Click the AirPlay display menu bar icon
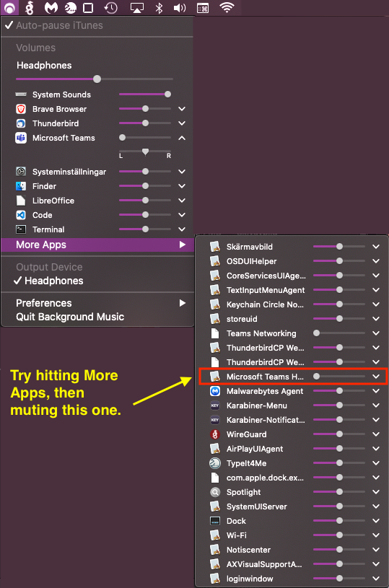 pos(137,7)
